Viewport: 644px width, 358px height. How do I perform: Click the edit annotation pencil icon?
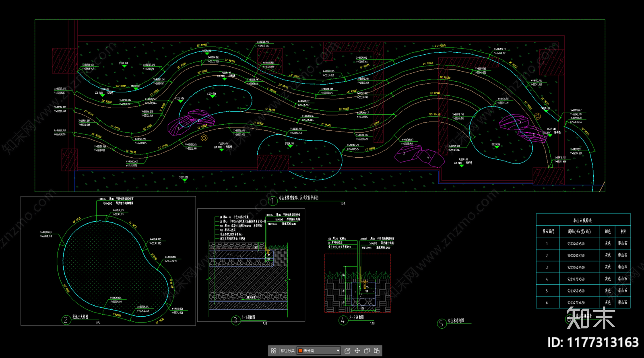(x=347, y=351)
